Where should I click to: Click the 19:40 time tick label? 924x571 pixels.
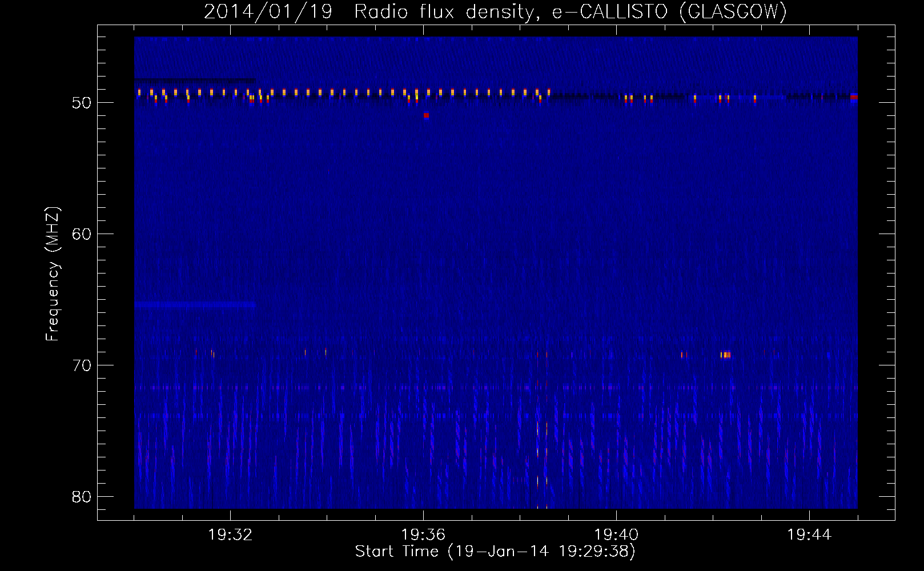tap(616, 535)
